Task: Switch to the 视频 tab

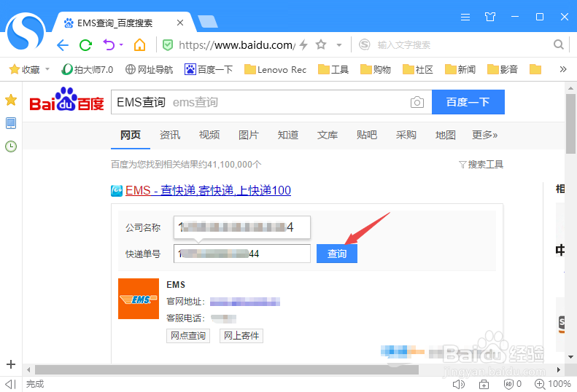Action: pos(209,135)
